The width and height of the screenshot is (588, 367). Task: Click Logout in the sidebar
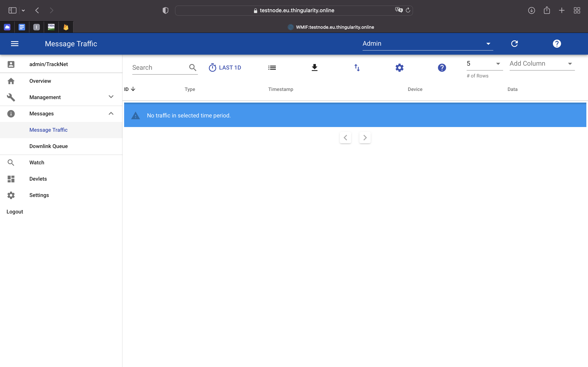click(x=15, y=212)
